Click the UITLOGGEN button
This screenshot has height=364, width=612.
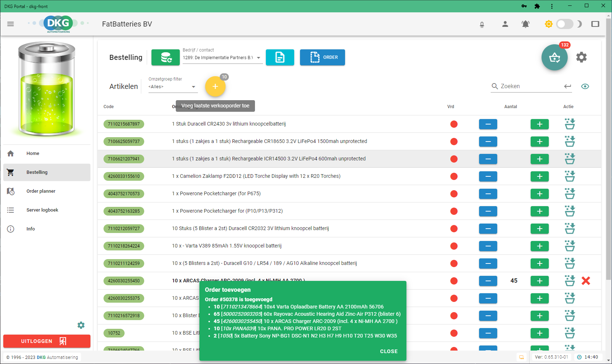pos(47,341)
